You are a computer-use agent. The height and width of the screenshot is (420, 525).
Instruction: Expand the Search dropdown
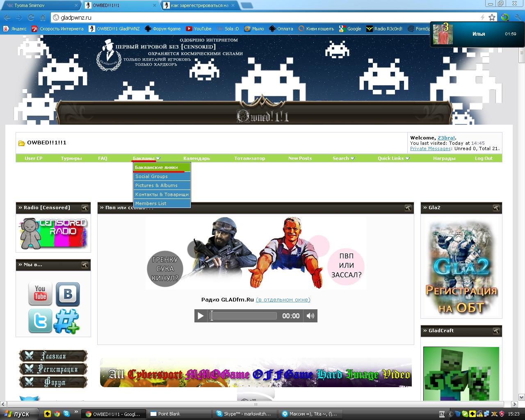(x=344, y=158)
